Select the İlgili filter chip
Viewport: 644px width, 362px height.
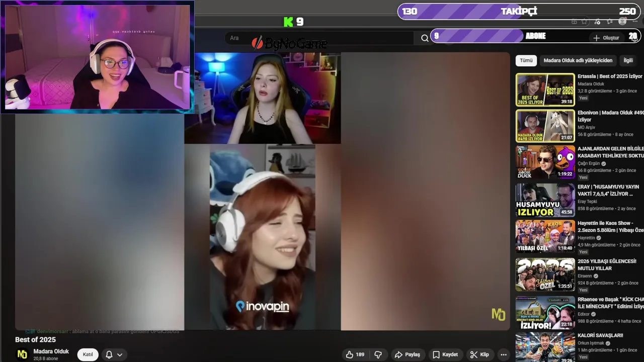pos(628,60)
